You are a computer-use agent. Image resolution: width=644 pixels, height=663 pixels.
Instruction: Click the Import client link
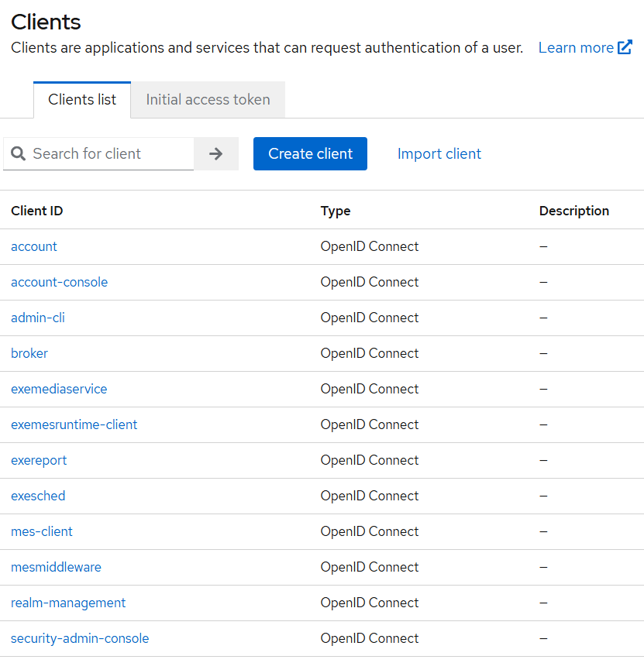coord(439,154)
